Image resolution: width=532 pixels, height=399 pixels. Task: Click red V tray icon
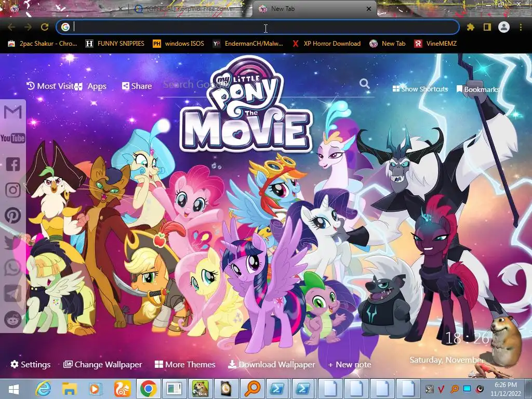click(441, 389)
